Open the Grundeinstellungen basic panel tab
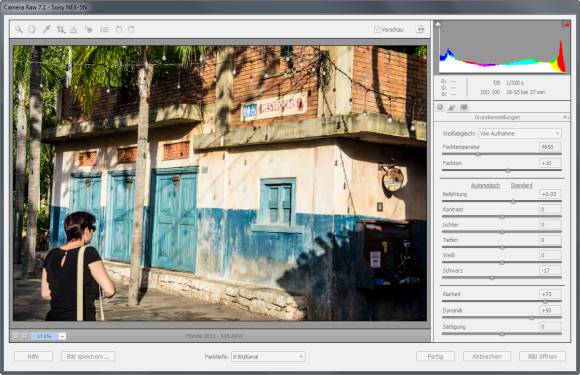This screenshot has width=580, height=375. pyautogui.click(x=440, y=107)
